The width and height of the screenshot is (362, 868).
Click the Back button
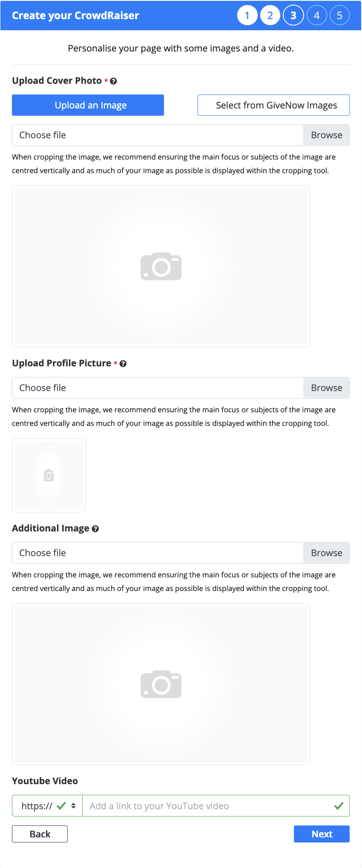point(40,834)
